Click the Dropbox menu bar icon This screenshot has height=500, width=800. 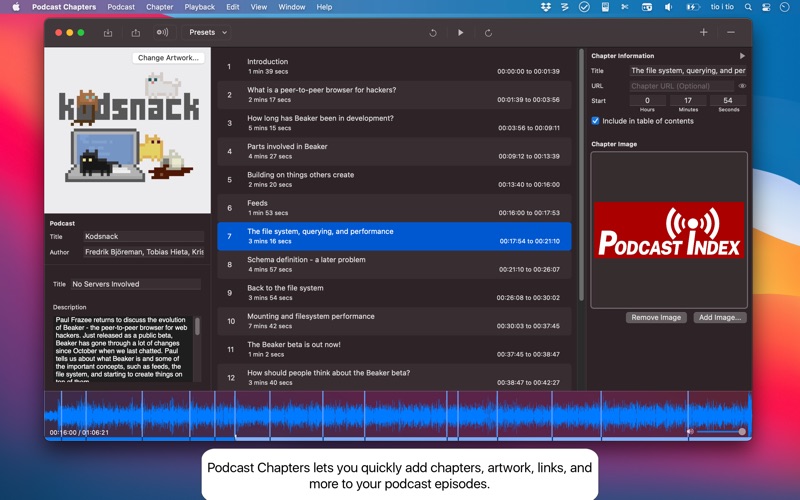point(546,7)
